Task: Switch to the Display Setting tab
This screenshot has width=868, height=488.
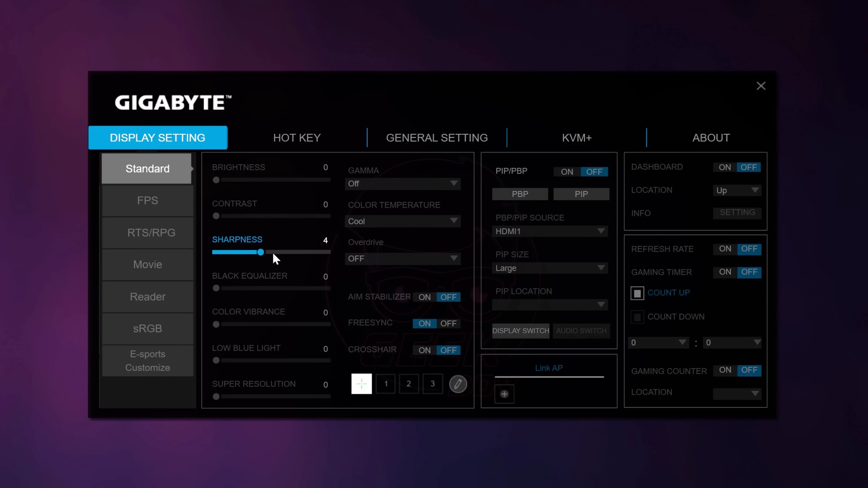Action: coord(158,137)
